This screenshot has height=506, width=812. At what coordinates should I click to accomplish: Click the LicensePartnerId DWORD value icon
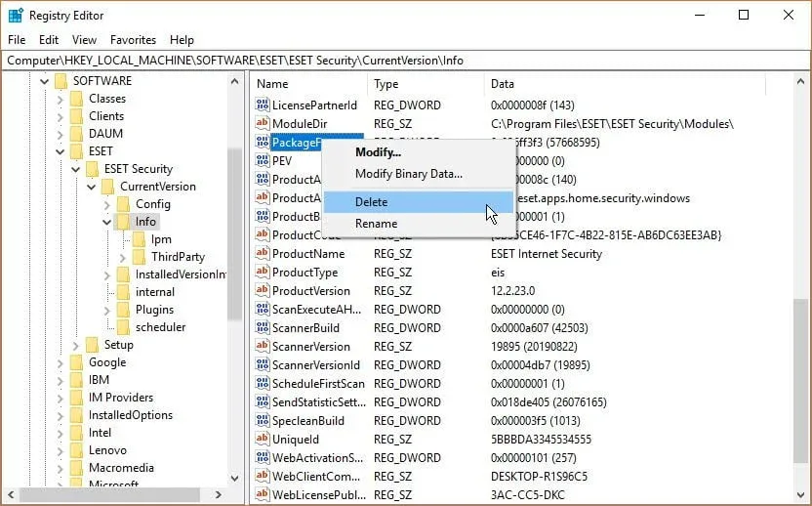(x=263, y=105)
